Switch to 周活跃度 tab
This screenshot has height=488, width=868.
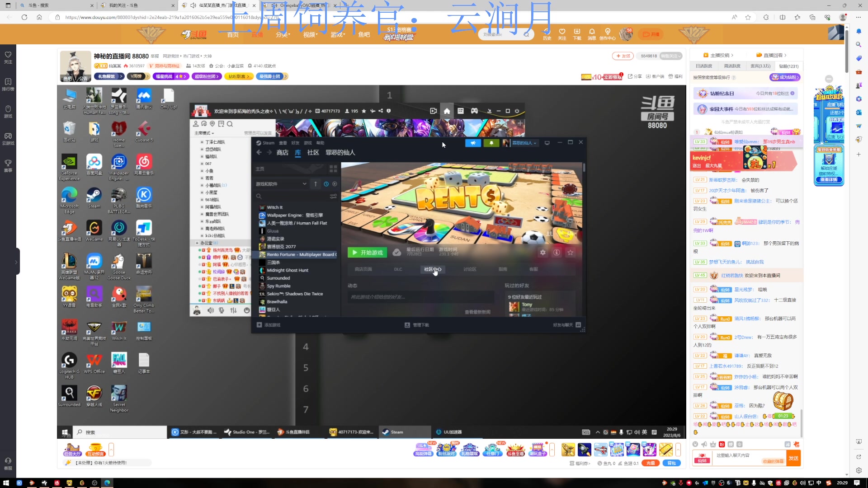[732, 66]
